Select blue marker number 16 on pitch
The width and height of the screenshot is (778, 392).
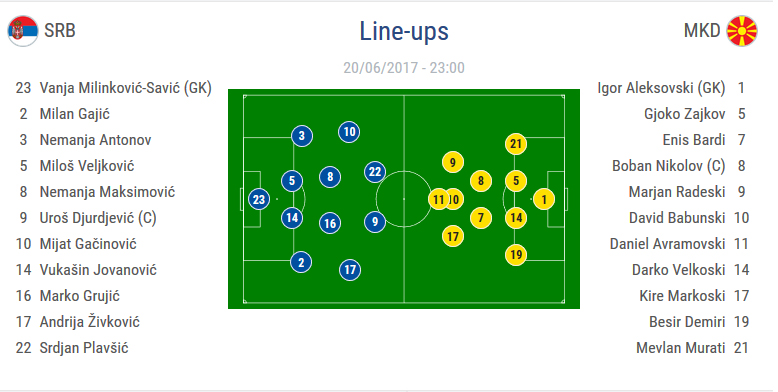tap(330, 224)
